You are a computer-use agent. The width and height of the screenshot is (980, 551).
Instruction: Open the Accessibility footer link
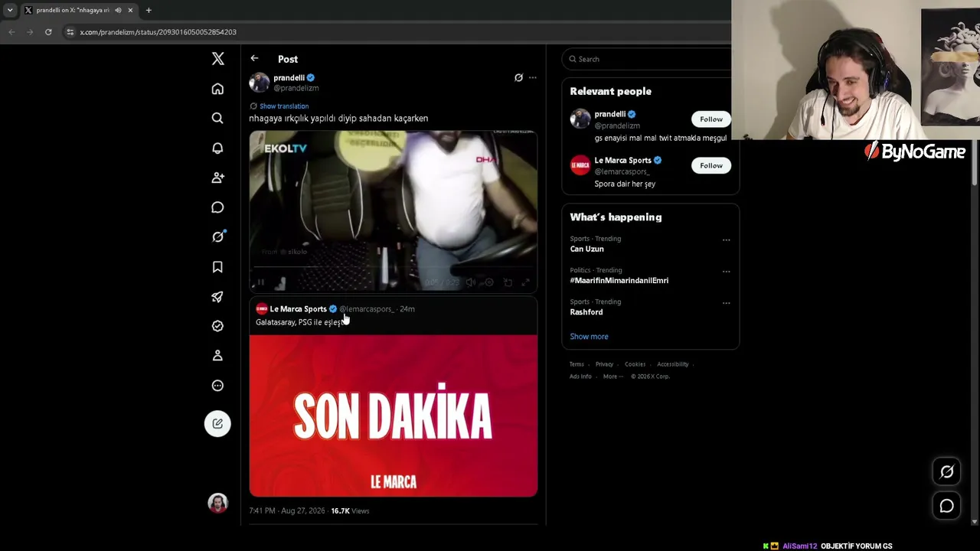(x=673, y=364)
